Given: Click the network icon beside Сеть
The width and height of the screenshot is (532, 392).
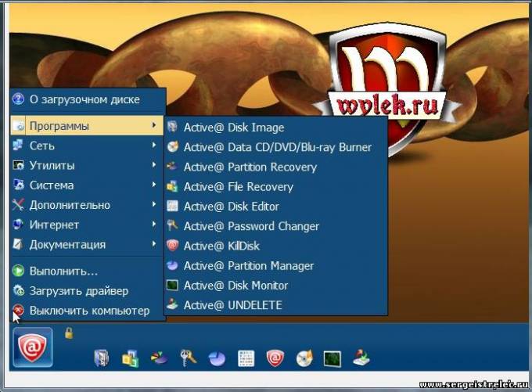Looking at the screenshot, I should coord(18,145).
